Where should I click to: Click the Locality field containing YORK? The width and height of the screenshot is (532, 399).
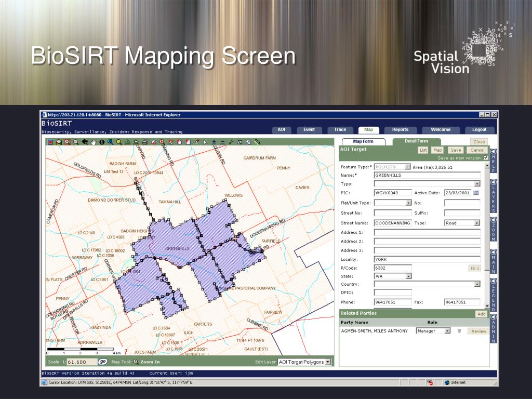[427, 259]
